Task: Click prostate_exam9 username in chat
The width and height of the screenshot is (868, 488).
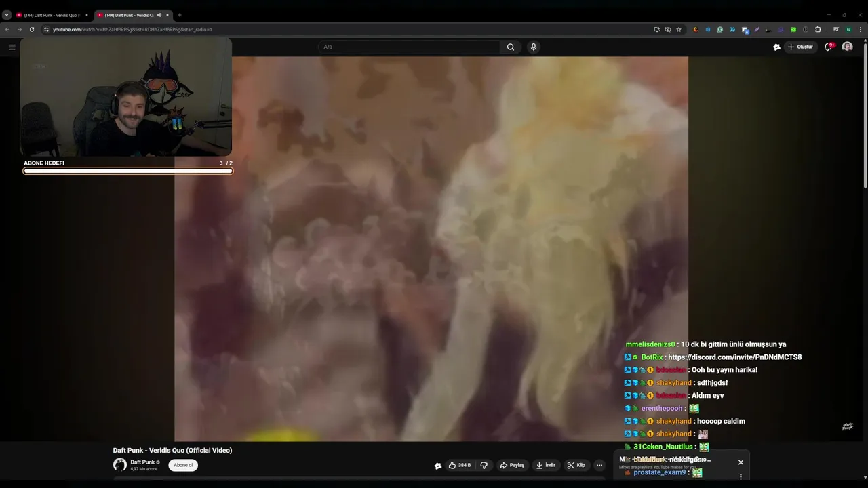Action: pos(660,472)
